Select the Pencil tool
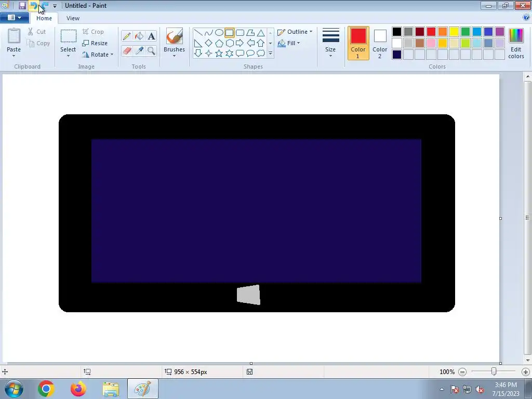 [127, 36]
